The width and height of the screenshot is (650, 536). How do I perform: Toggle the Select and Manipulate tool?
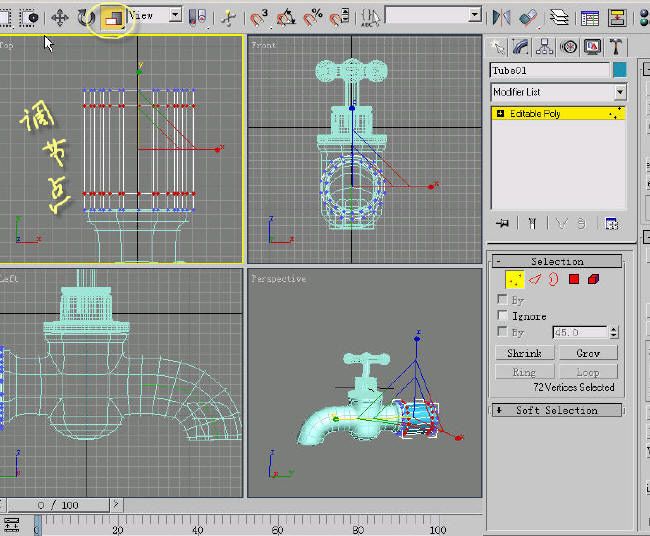click(228, 17)
